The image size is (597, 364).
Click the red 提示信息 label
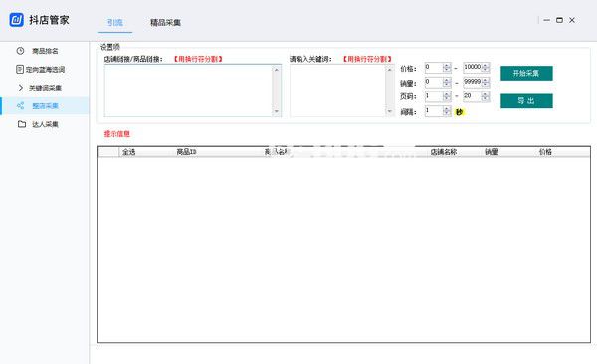[x=117, y=134]
